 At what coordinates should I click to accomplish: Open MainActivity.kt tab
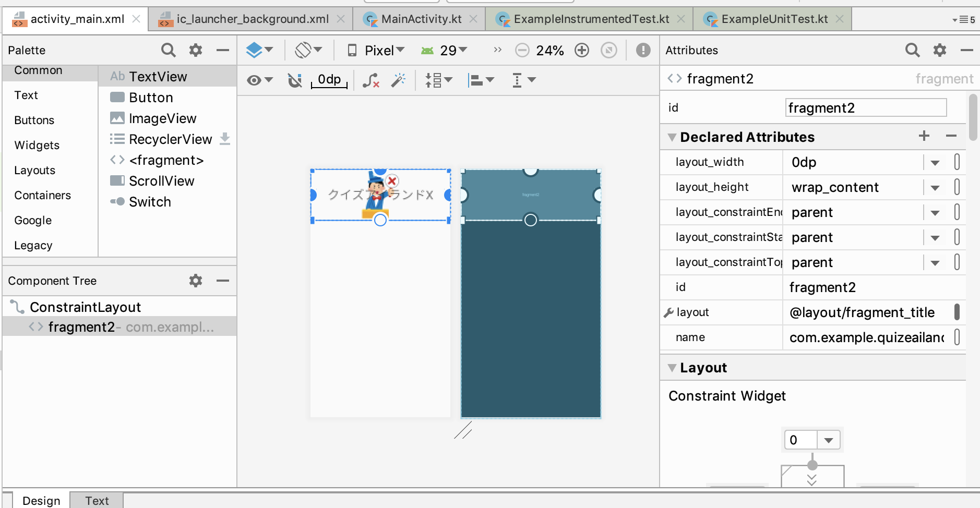pyautogui.click(x=421, y=19)
